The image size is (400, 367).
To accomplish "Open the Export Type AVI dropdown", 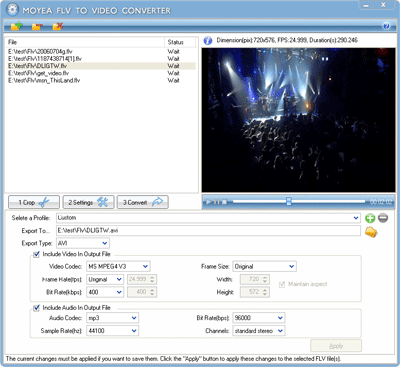I will tap(83, 243).
